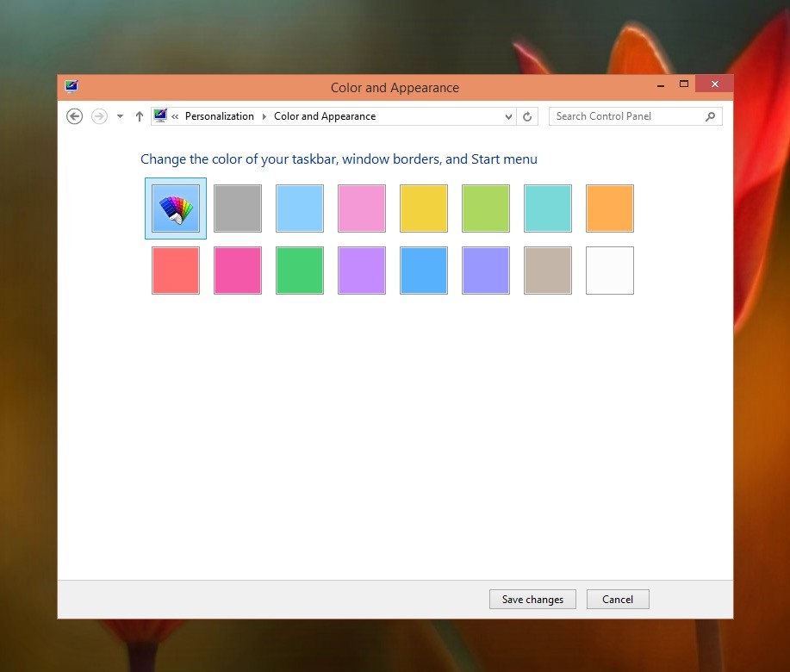Click the window icon in the title bar
Image resolution: width=790 pixels, height=672 pixels.
(x=72, y=85)
